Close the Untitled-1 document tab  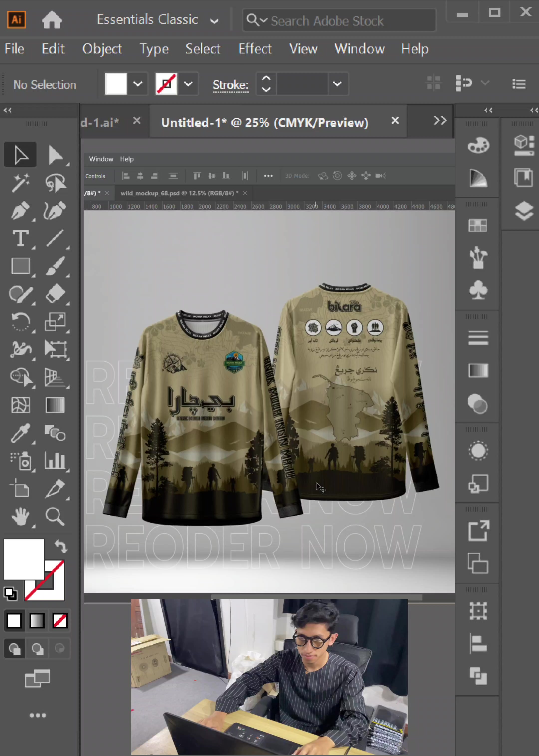tap(395, 121)
